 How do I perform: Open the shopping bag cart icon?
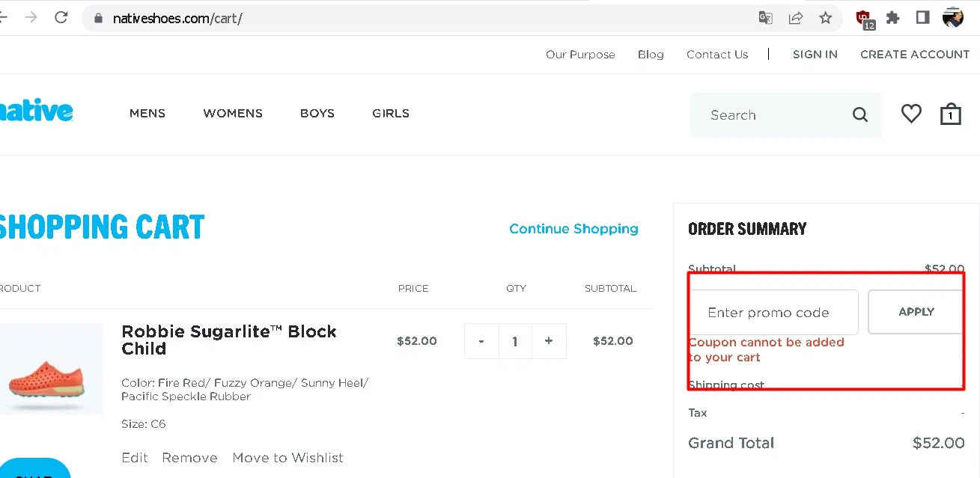tap(950, 114)
